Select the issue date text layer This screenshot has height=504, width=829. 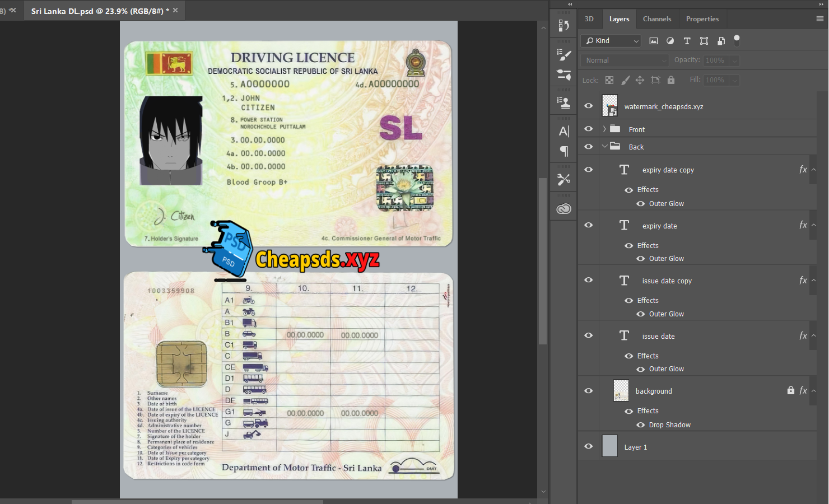coord(658,337)
